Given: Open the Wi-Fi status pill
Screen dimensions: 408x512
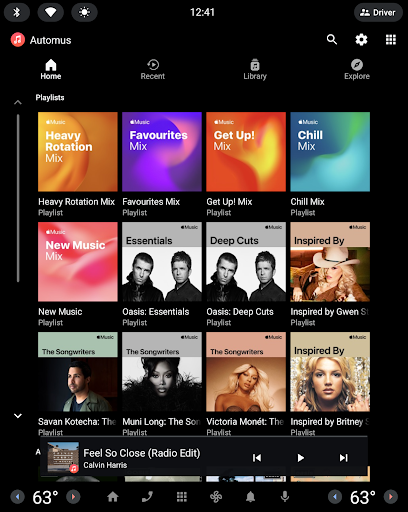Looking at the screenshot, I should pyautogui.click(x=50, y=12).
